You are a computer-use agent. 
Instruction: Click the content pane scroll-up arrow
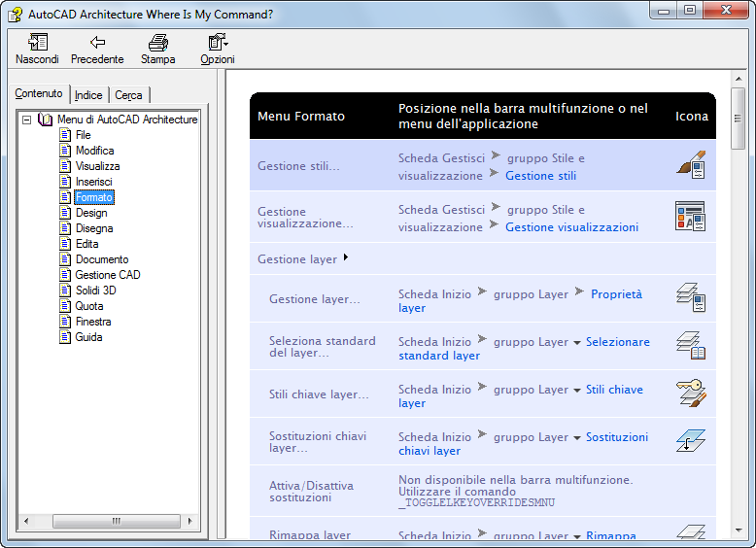[x=739, y=78]
